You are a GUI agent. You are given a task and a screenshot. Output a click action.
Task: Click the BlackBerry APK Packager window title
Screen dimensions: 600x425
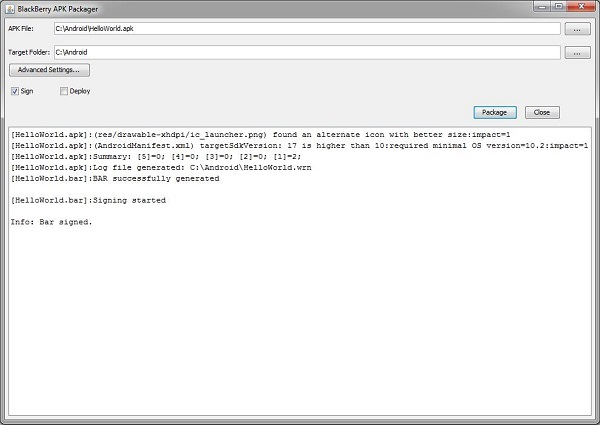pos(58,9)
